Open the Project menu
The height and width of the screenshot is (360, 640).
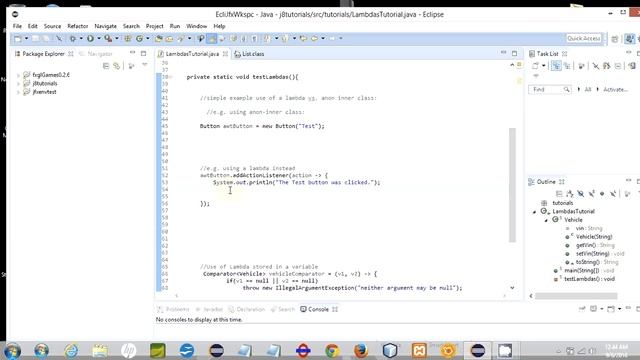[154, 26]
